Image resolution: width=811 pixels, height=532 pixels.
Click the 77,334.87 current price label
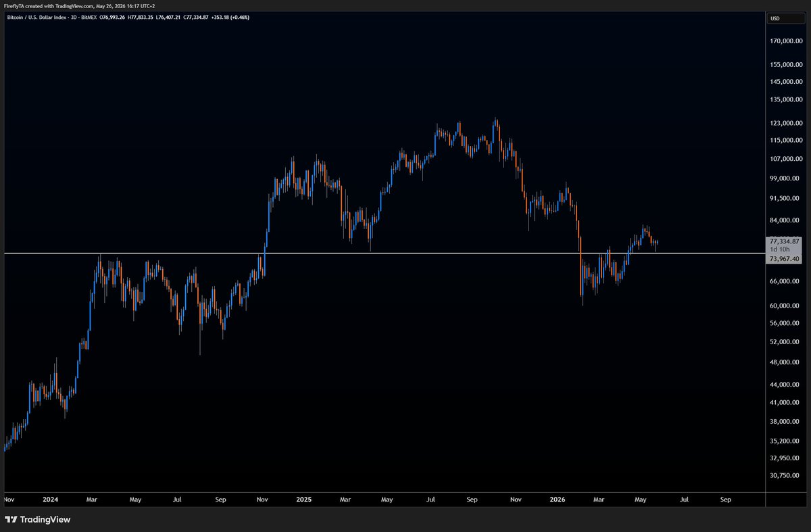(784, 241)
